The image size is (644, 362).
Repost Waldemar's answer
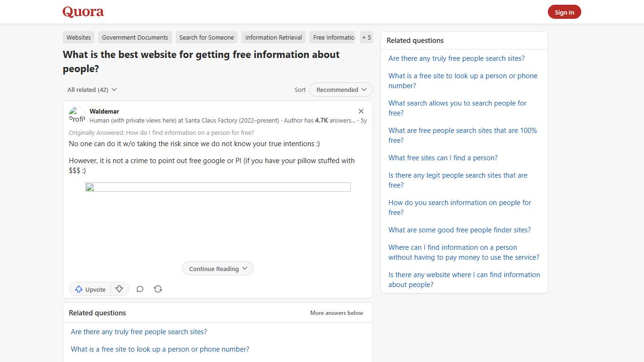[158, 289]
